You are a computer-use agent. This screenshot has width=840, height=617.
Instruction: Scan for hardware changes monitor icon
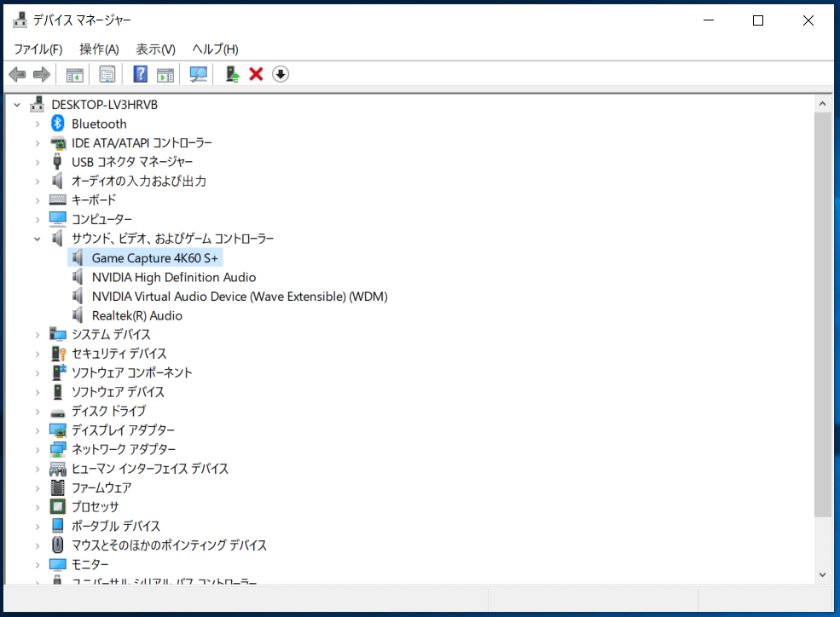point(198,74)
